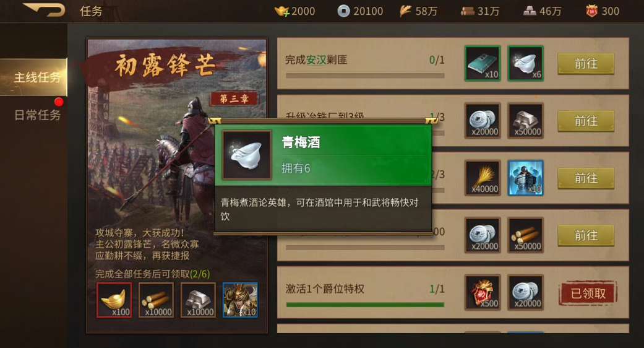This screenshot has width=644, height=348.
Task: Tap the wine cup reward x6 icon
Action: click(x=526, y=63)
